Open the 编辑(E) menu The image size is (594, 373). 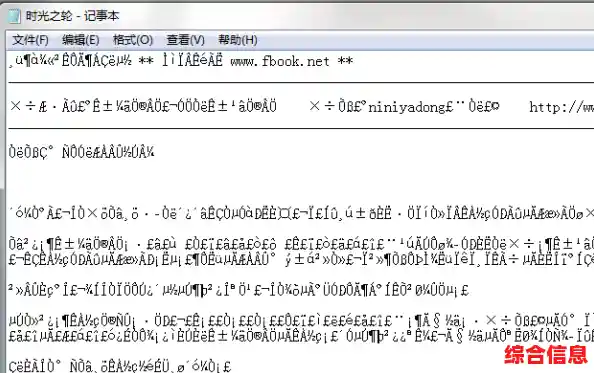(x=81, y=40)
